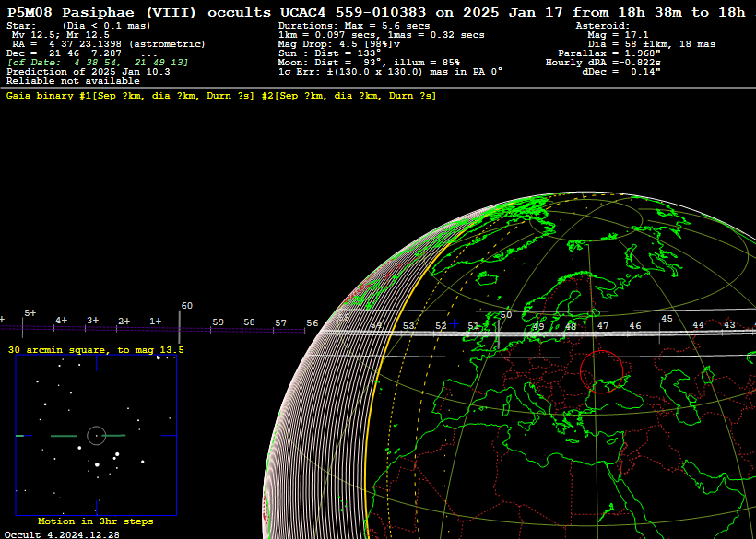Screen dimensions: 756x539
Task: Click 'Prediction of 2025 Jan 10.3' text
Action: click(89, 72)
